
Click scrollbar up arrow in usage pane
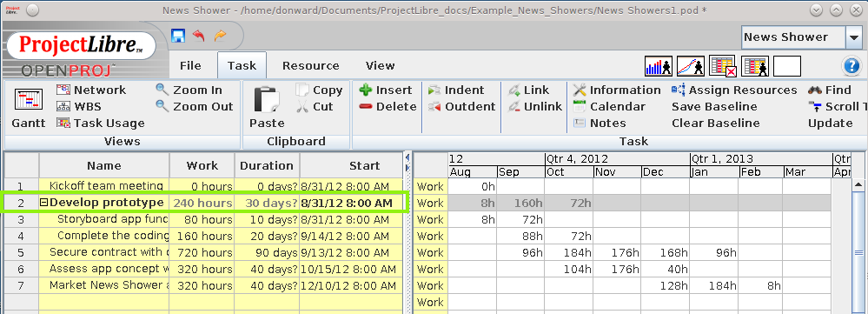[858, 185]
